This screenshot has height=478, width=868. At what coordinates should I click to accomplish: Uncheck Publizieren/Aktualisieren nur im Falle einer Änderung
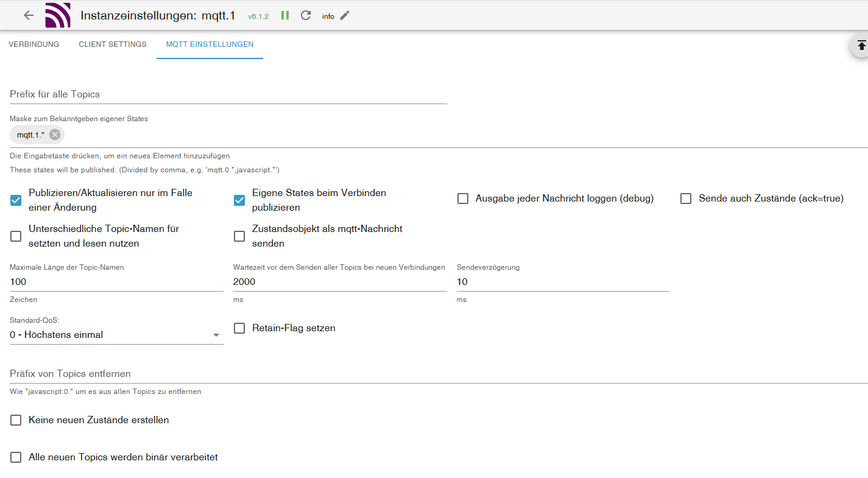[x=16, y=200]
